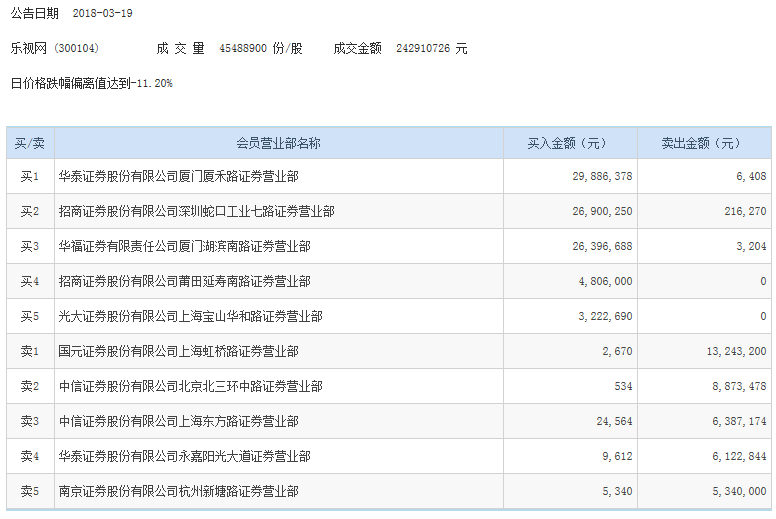Select the 买1 row label

click(x=30, y=176)
